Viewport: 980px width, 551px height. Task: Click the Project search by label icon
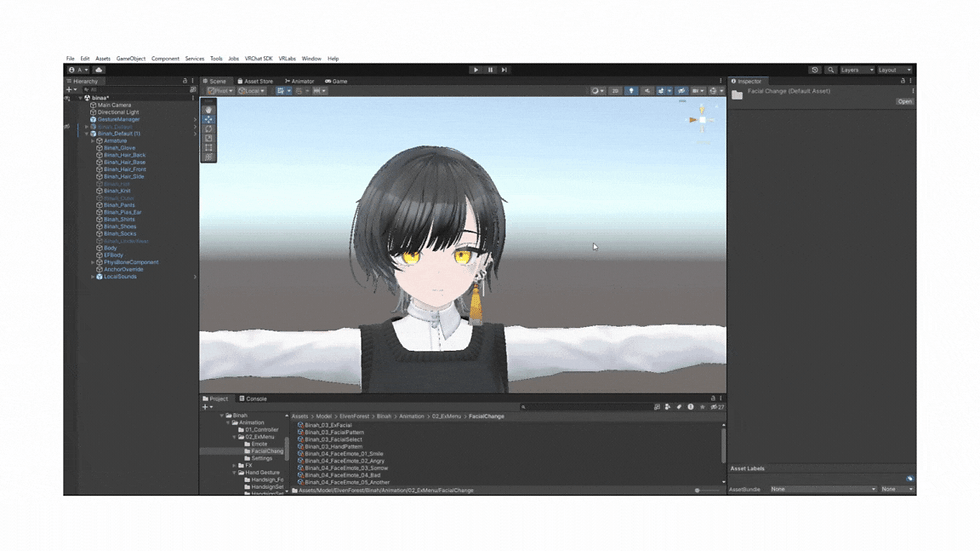(x=679, y=407)
